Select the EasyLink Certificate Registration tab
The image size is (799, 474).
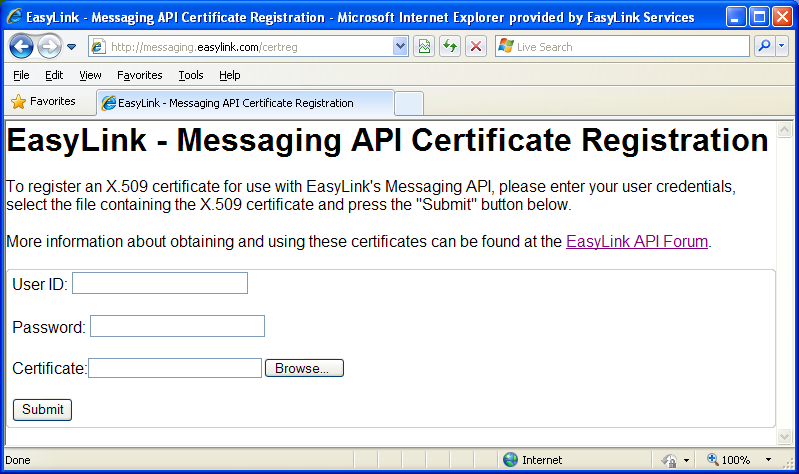click(x=245, y=103)
